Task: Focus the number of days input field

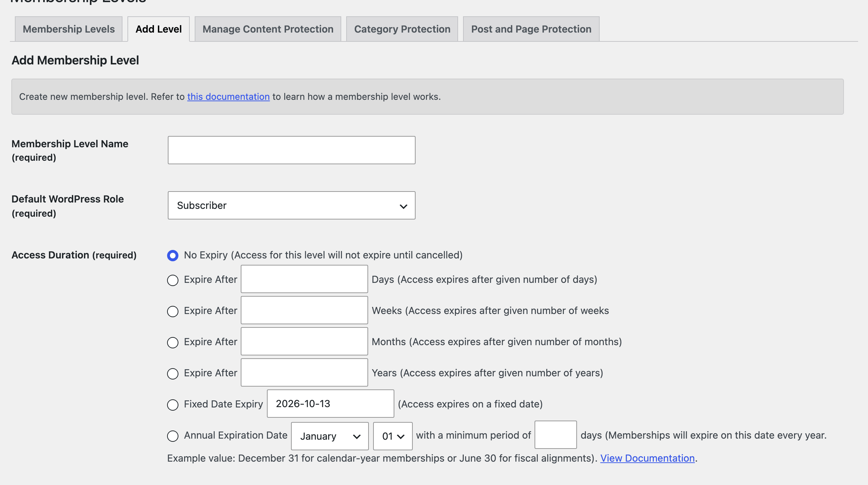Action: coord(304,279)
